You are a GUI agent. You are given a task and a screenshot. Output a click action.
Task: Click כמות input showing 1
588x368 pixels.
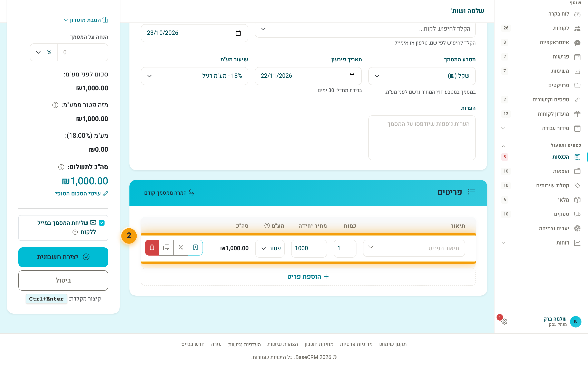tap(345, 248)
